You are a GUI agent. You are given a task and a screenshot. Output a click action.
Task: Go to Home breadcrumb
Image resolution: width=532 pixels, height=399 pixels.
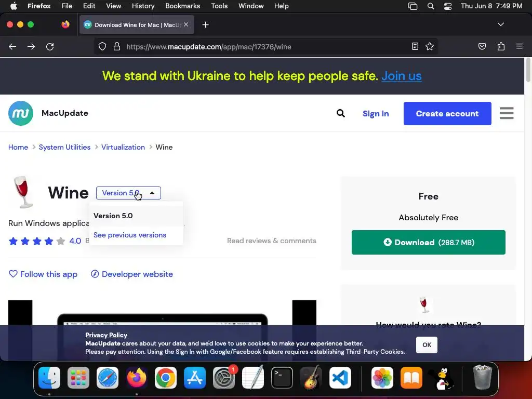[18, 147]
